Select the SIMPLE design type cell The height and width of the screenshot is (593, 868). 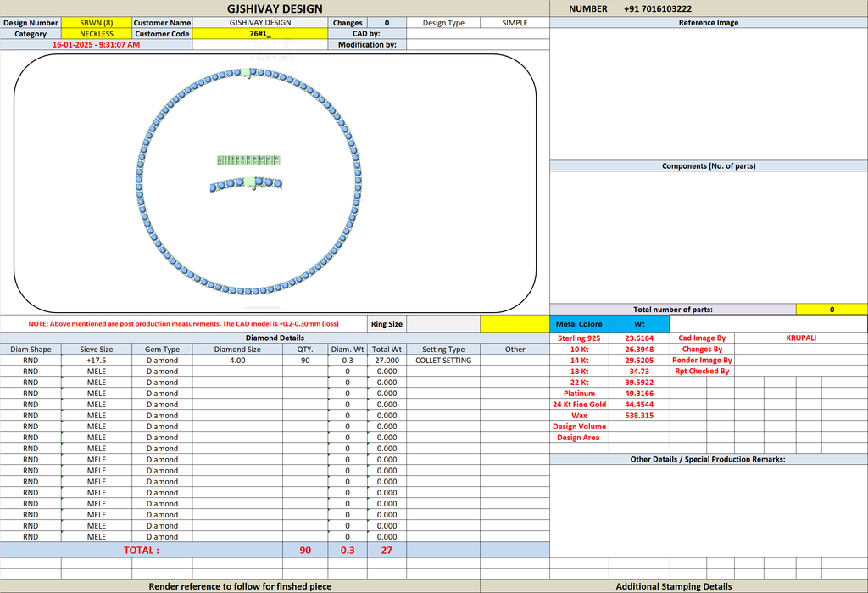point(515,23)
